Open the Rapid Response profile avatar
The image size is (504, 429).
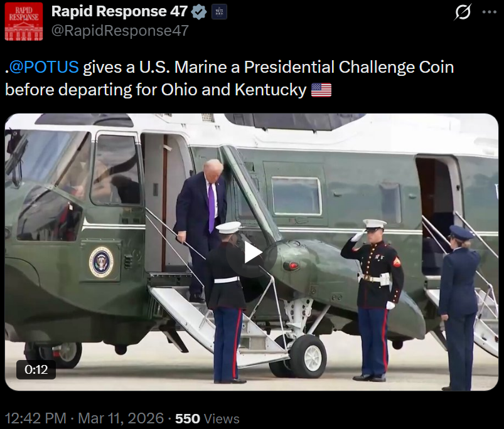point(24,21)
